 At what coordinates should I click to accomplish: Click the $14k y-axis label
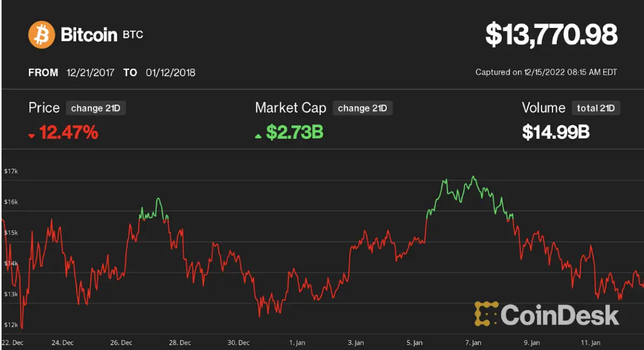click(x=11, y=264)
